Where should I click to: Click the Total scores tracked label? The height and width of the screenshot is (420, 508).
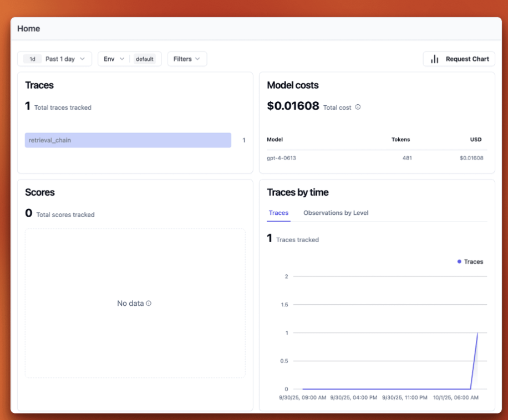(x=65, y=214)
